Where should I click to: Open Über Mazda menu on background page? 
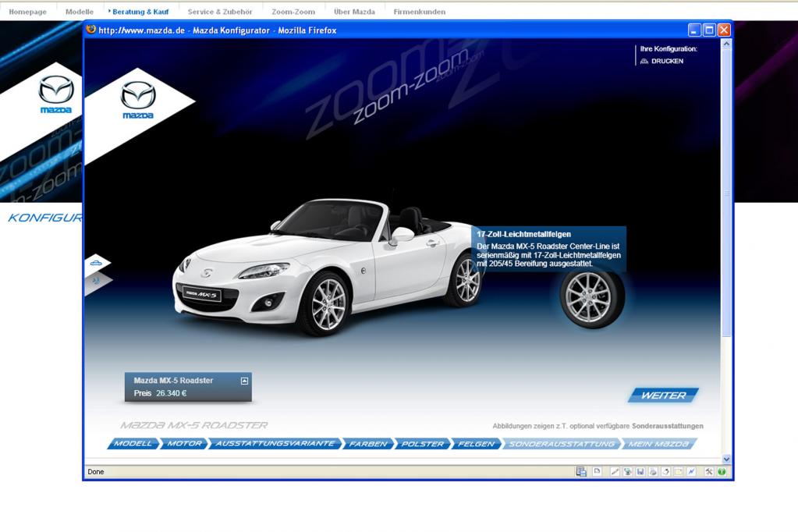(x=354, y=12)
